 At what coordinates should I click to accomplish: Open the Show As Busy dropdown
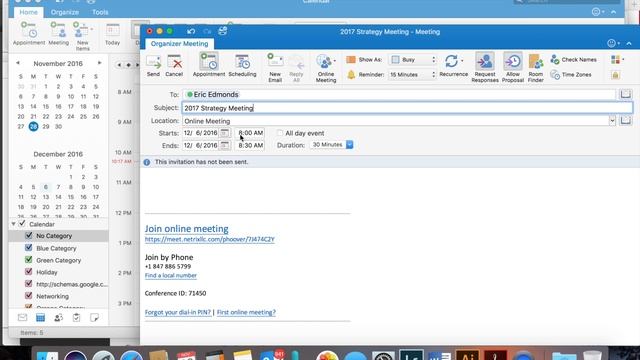pos(412,60)
